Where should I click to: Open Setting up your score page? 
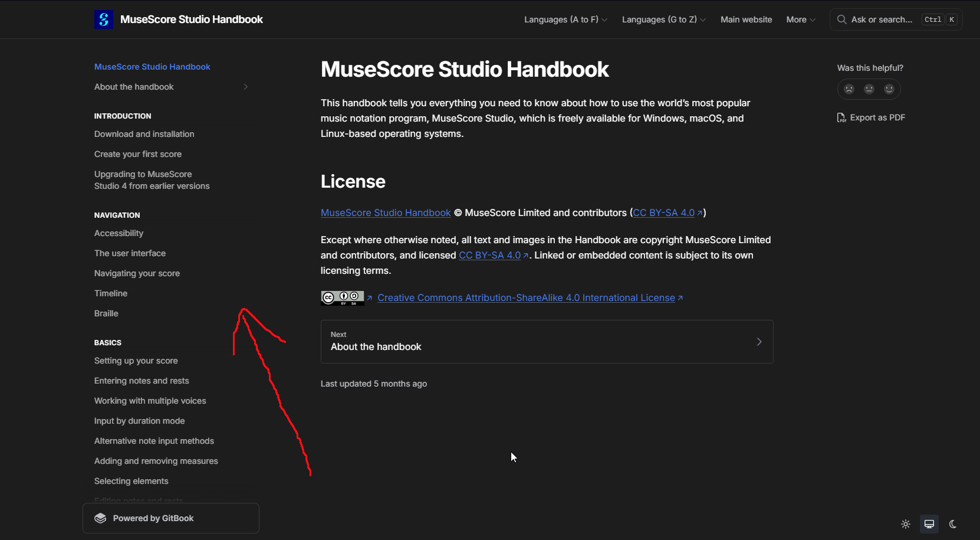click(136, 361)
